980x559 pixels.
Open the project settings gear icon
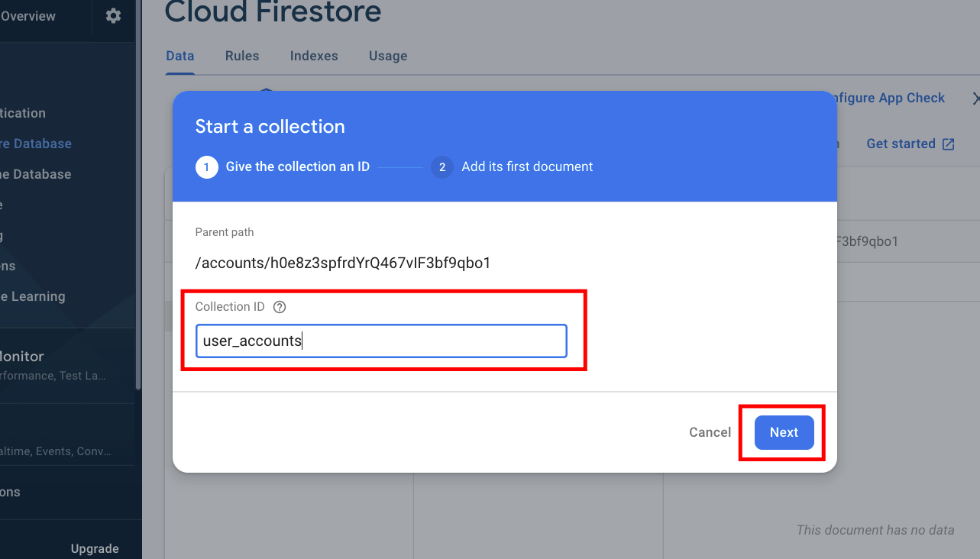pos(114,16)
